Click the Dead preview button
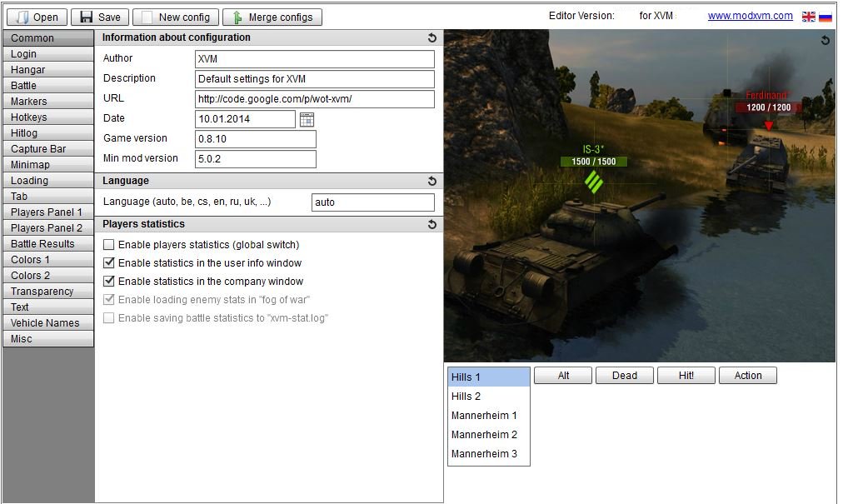Screen dimensions: 848x504 (x=625, y=376)
